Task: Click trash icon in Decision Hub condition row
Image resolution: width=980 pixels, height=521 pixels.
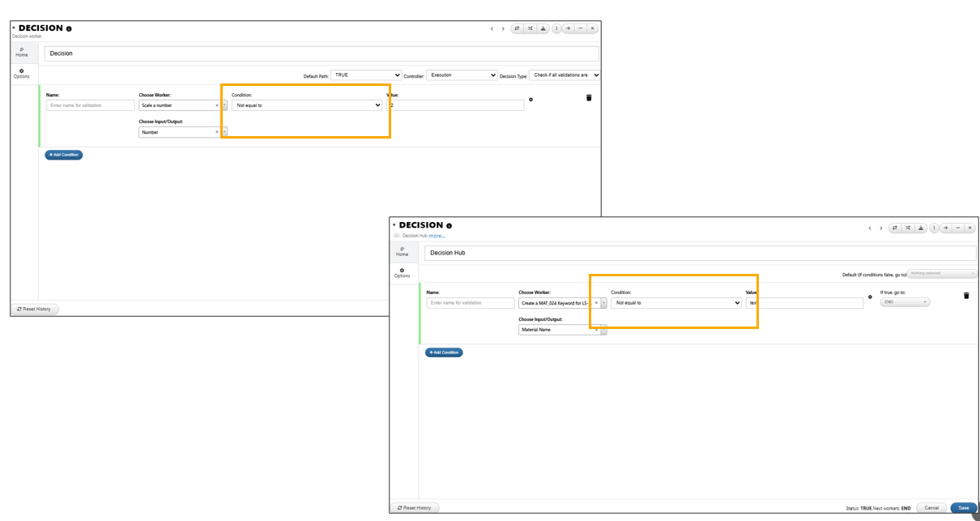Action: [x=965, y=296]
